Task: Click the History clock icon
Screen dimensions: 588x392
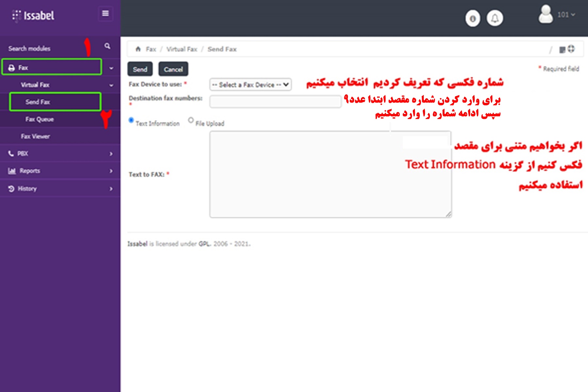Action: tap(11, 188)
